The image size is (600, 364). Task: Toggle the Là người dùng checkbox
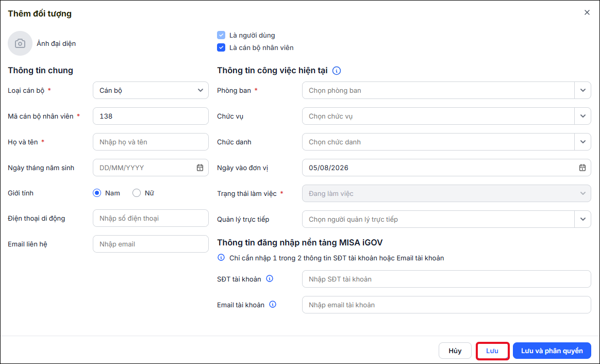pos(221,35)
